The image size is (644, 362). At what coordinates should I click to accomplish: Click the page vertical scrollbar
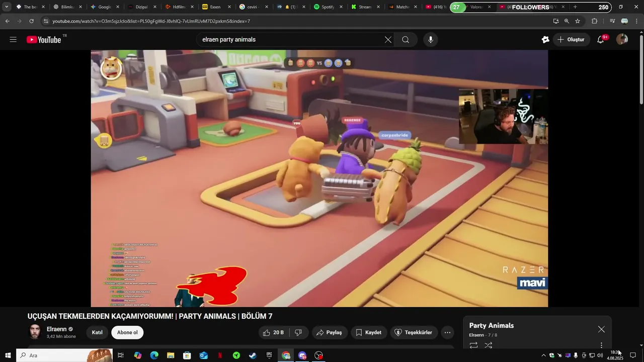click(641, 70)
